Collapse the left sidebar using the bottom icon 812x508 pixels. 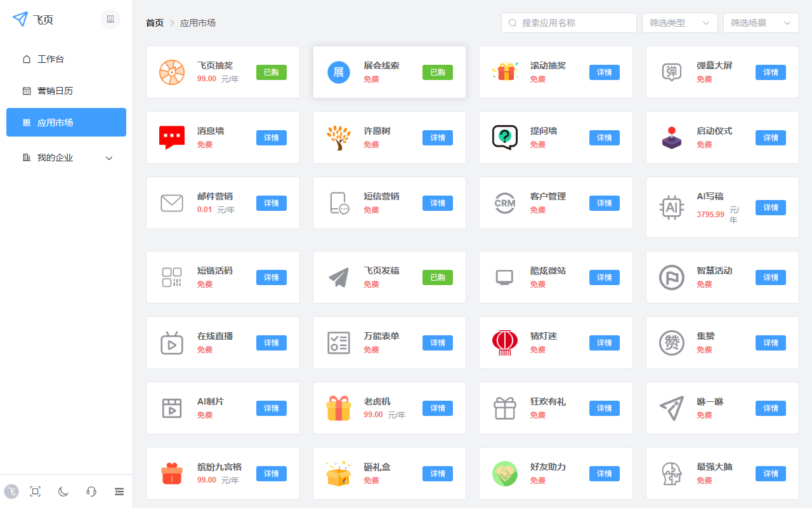click(x=119, y=491)
